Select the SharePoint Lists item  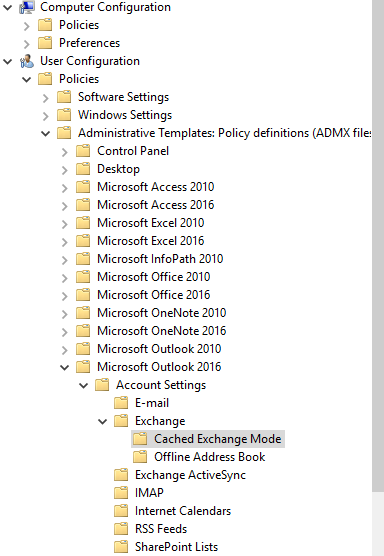point(177,547)
